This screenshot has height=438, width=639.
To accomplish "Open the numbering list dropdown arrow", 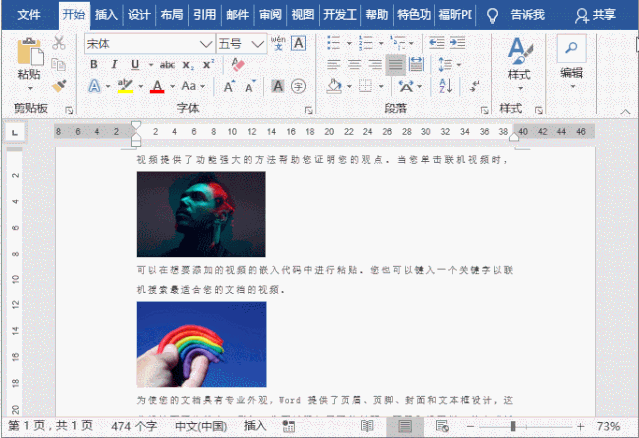I will coord(381,43).
